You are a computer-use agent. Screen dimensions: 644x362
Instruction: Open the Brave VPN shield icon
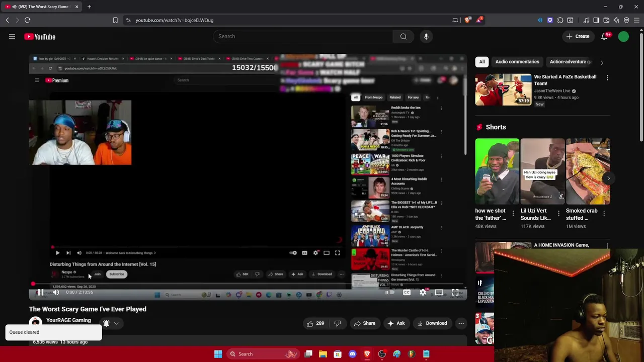point(626,20)
